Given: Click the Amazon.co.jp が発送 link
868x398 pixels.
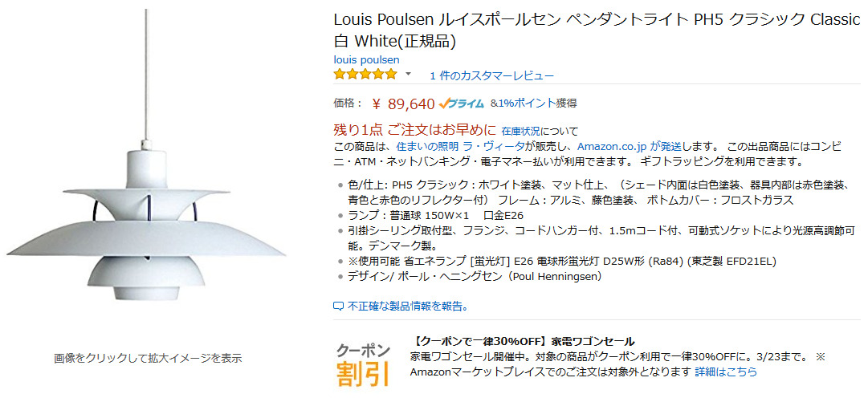Looking at the screenshot, I should click(x=630, y=146).
